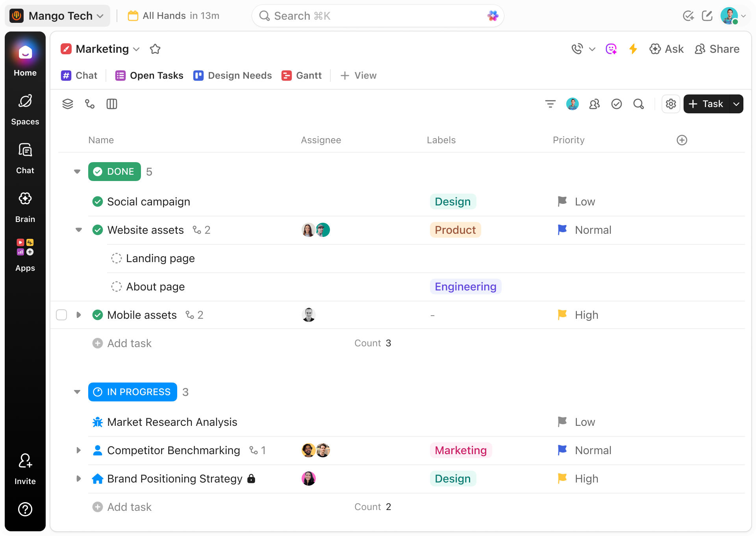Expand Competitor Benchmarking subtasks
The image size is (756, 536).
point(78,450)
